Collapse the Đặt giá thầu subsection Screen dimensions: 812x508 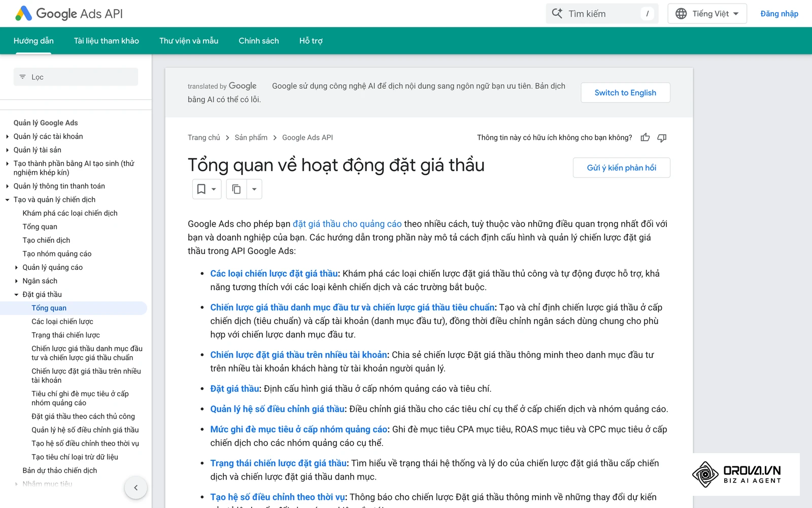pos(16,295)
